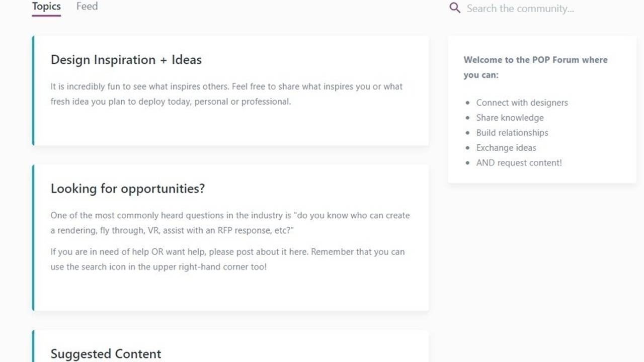Switch to the Feed tab
644x362 pixels.
tap(87, 7)
